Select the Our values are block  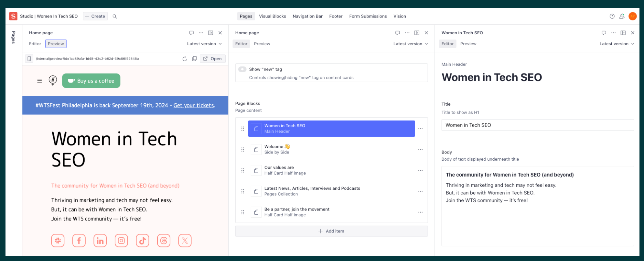tap(331, 170)
